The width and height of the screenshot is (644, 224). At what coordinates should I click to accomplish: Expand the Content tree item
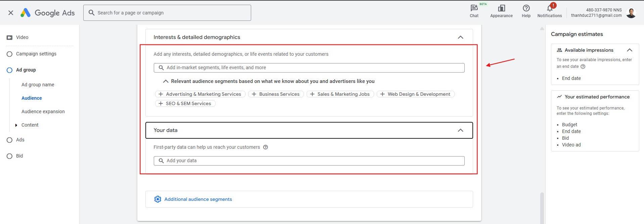[16, 125]
